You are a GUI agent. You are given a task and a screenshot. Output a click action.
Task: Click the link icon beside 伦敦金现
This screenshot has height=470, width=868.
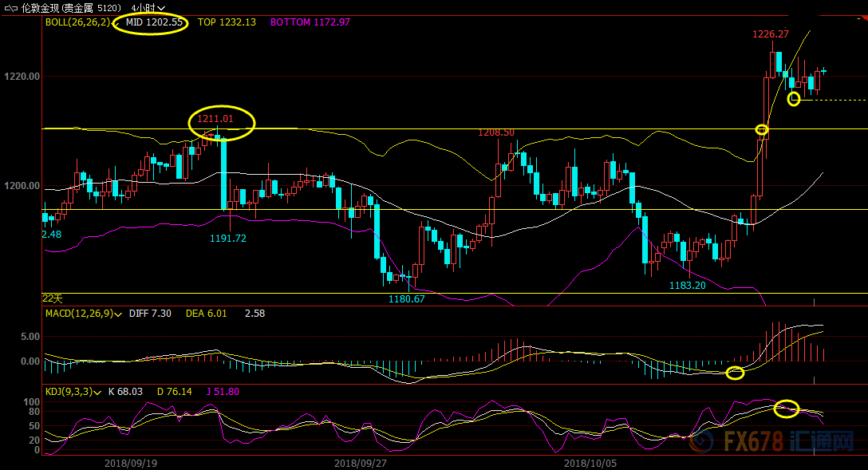pyautogui.click(x=10, y=8)
